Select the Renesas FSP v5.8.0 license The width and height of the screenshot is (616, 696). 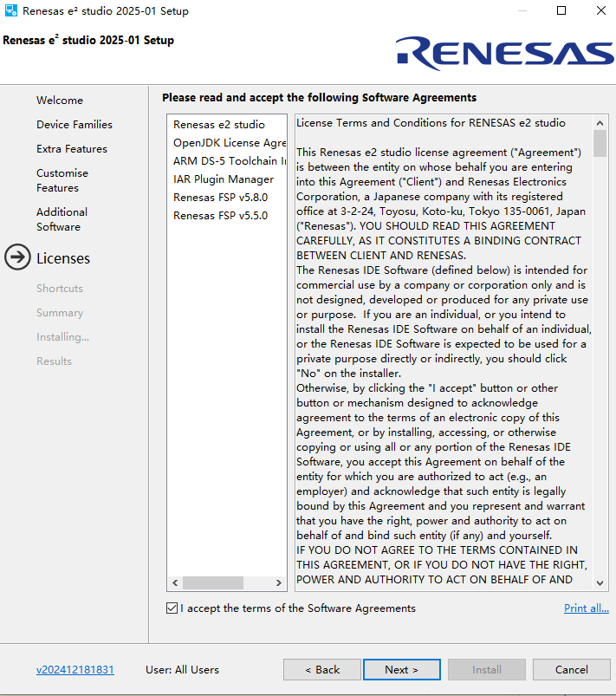tap(221, 198)
